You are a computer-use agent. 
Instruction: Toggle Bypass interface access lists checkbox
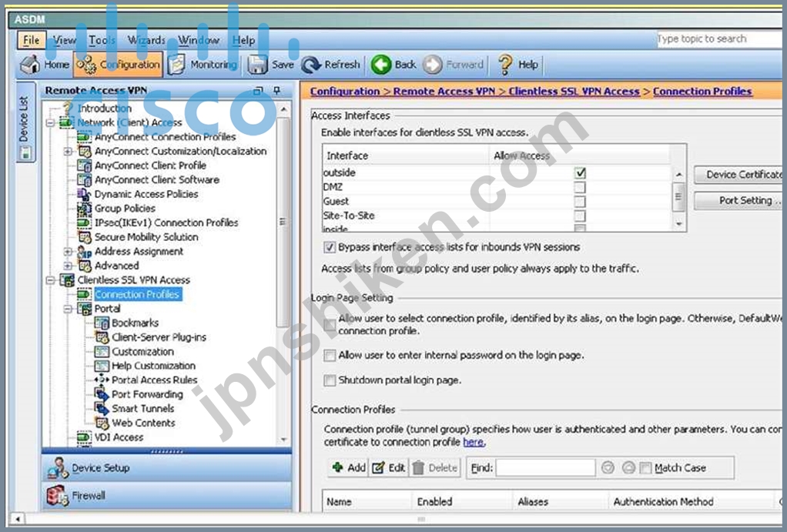(330, 247)
